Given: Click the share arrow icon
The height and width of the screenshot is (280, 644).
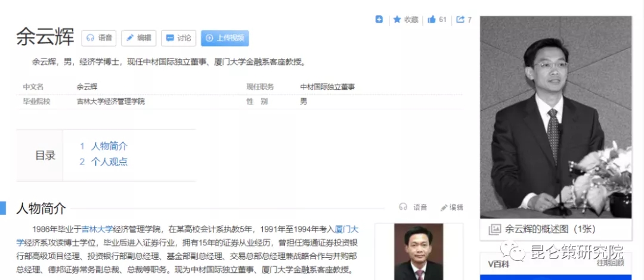Looking at the screenshot, I should 460,20.
